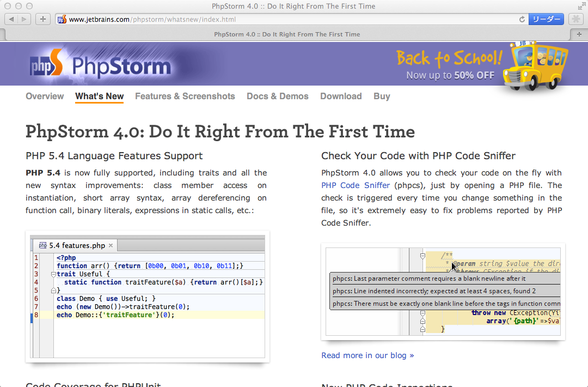
Task: Open the 5.4 features.php code screenshot
Action: (x=148, y=297)
